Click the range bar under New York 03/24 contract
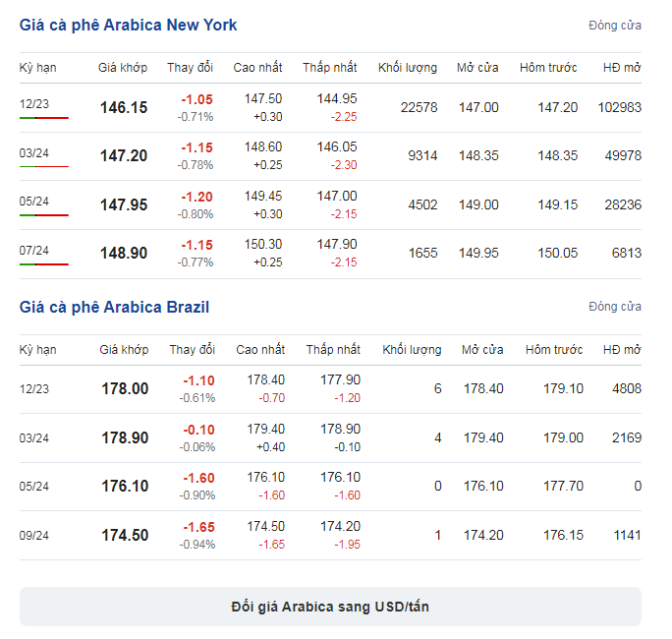 [44, 166]
